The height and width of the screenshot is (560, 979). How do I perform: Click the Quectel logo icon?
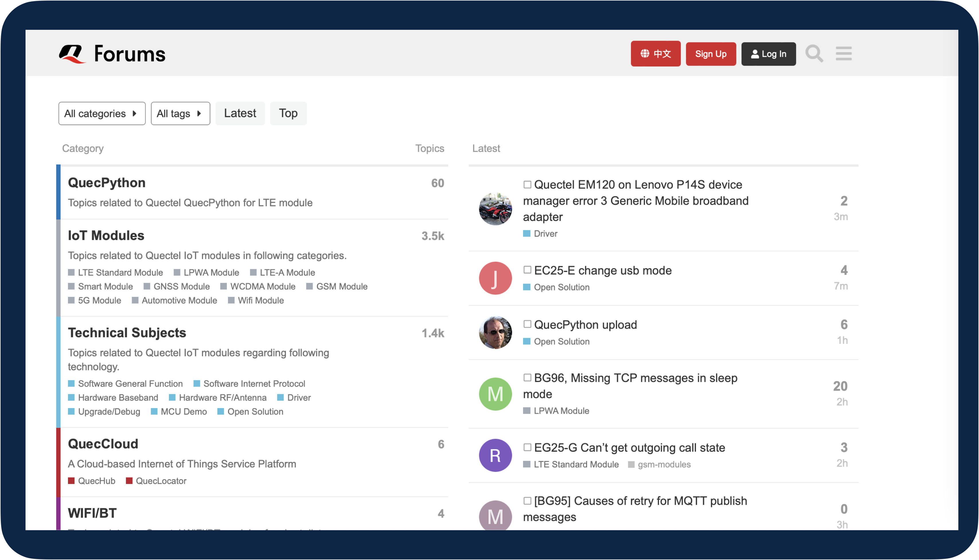pyautogui.click(x=72, y=54)
